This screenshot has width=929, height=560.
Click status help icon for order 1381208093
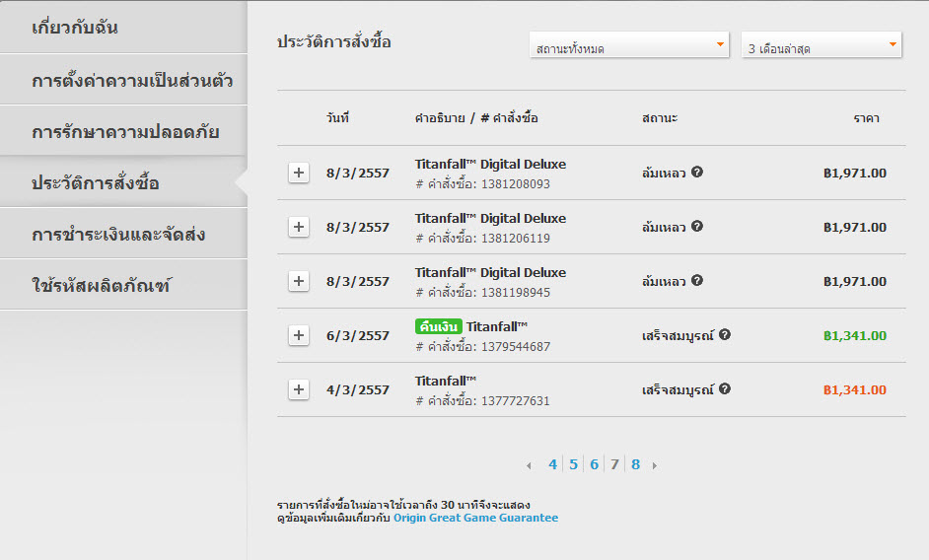click(697, 172)
